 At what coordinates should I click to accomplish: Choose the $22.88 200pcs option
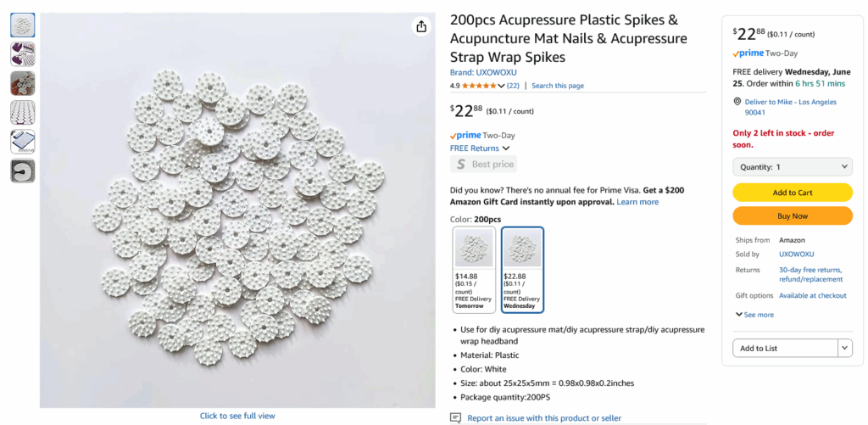pyautogui.click(x=522, y=270)
